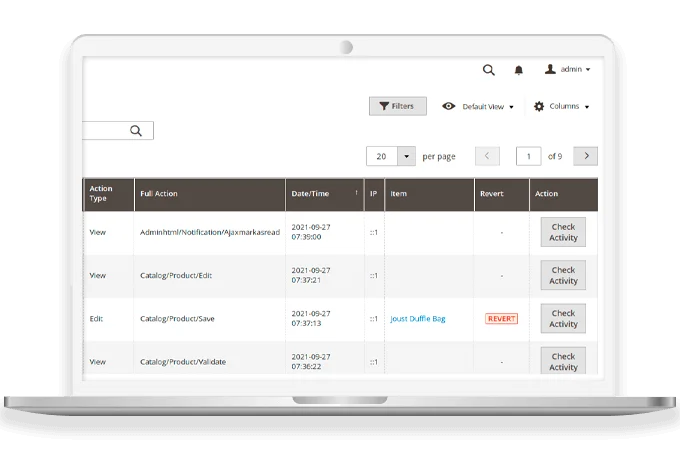Click the search box magnifier icon
The height and width of the screenshot is (450, 680).
tap(136, 131)
